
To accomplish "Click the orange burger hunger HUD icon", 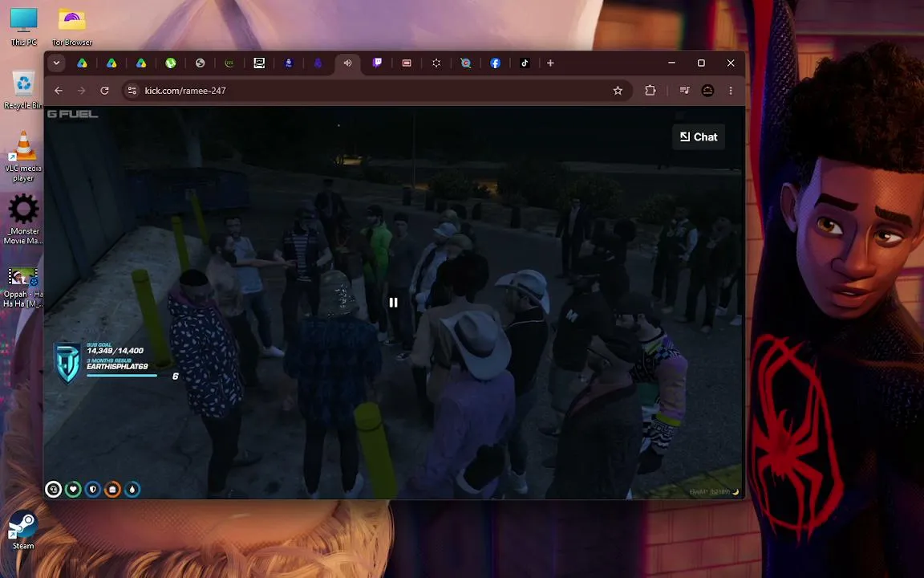I will [x=112, y=489].
